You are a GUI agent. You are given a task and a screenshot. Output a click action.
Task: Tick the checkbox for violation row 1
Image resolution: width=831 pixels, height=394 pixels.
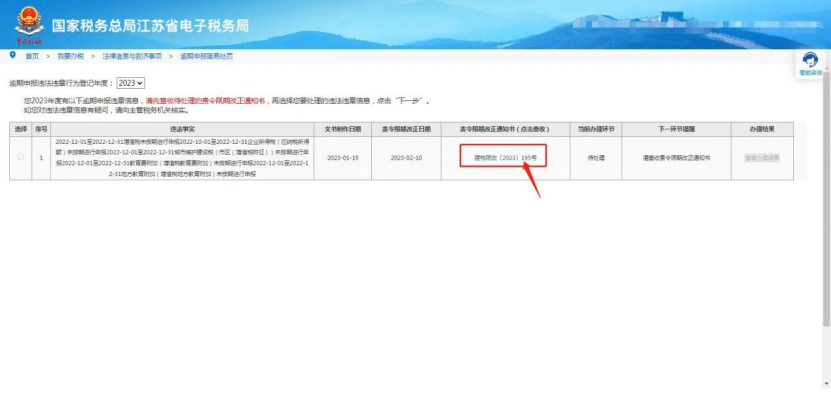[x=21, y=157]
